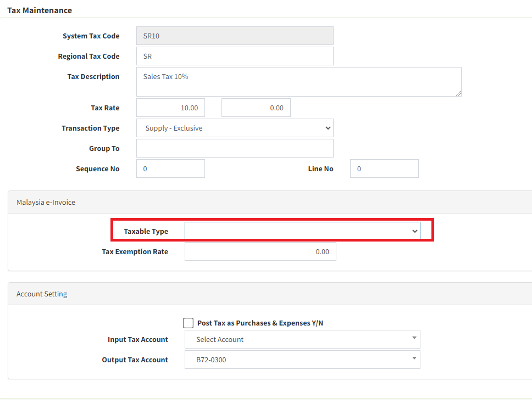Open the Input Tax Account selector
Screen dimensions: 532x404
[x=302, y=339]
